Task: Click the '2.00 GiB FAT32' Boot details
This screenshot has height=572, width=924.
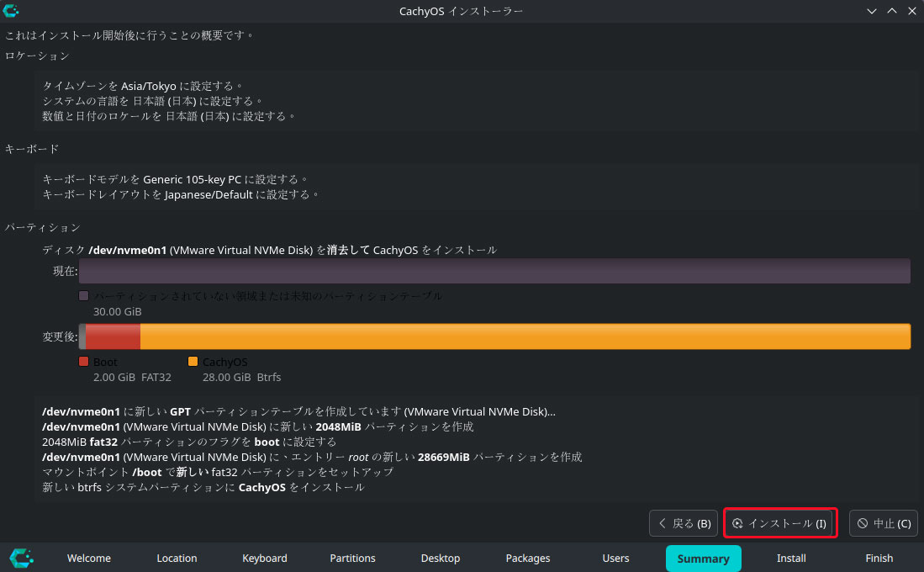Action: tap(132, 377)
